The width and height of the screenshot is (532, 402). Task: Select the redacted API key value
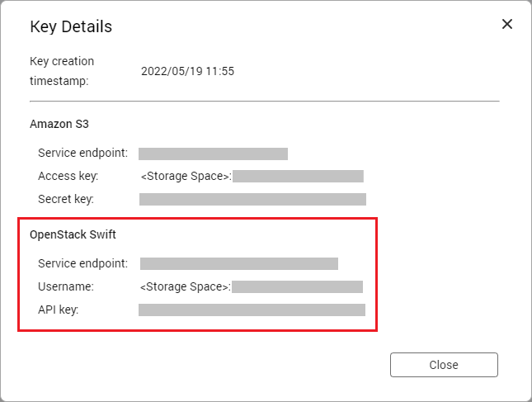tap(252, 310)
